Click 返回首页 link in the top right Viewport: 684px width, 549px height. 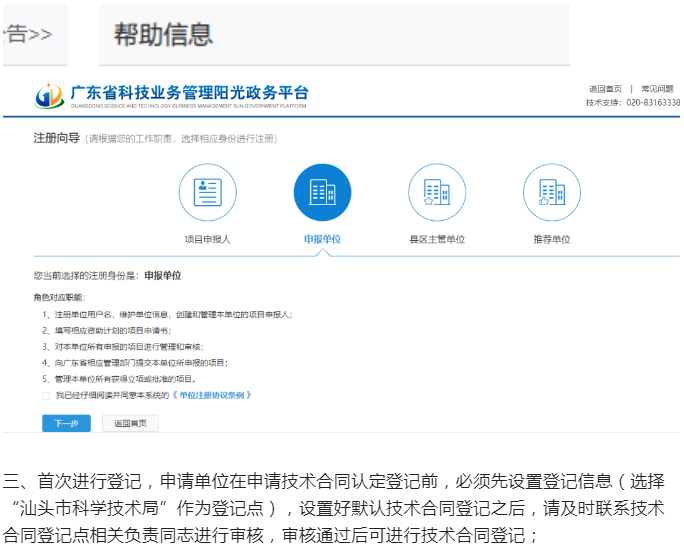605,89
